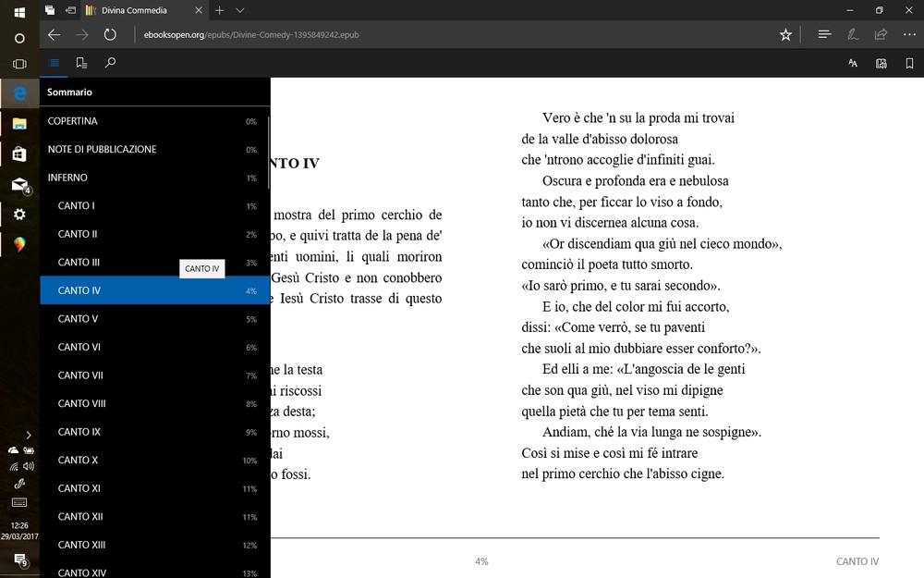Navigate to CANTO IX
Viewport: 924px width, 578px height.
click(x=154, y=432)
